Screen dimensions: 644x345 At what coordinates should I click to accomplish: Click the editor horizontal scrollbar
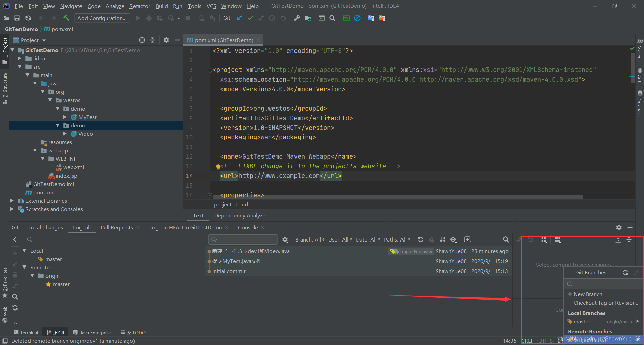pyautogui.click(x=398, y=197)
